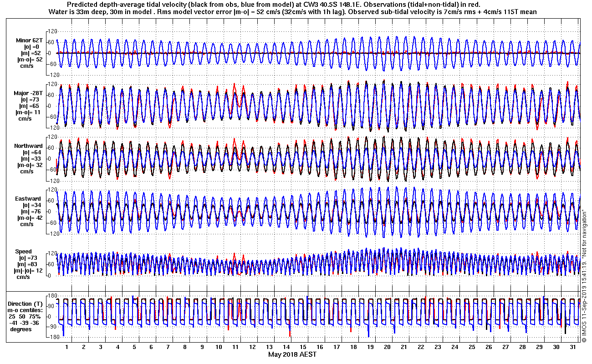Image resolution: width=592 pixels, height=364 pixels.
Task: Click '|m-o|= 42' in the Eastward panel
Action: click(x=30, y=218)
